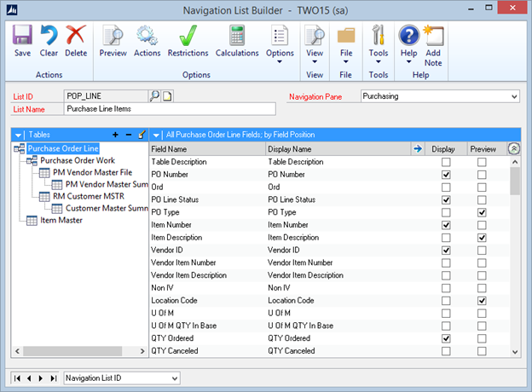Click the Add Note icon

pos(434,35)
